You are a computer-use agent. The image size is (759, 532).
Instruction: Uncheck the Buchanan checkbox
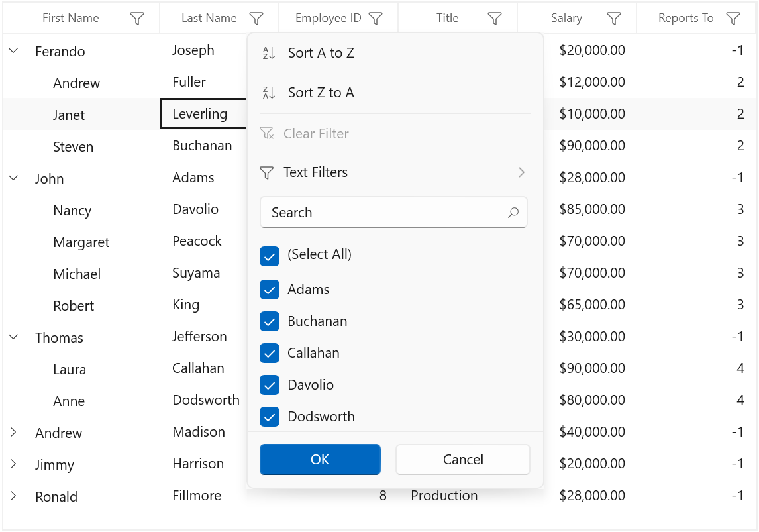coord(270,321)
